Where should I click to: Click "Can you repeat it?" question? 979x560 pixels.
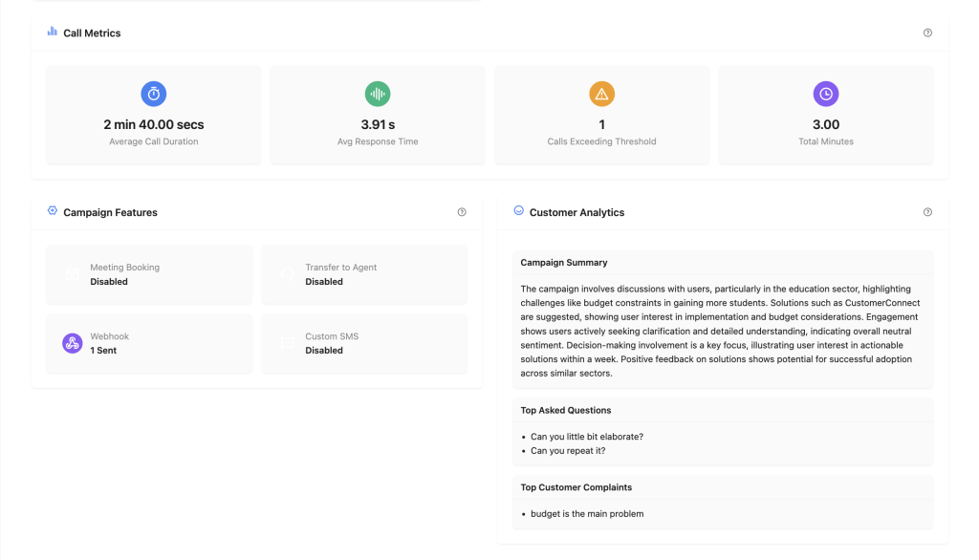(x=568, y=451)
